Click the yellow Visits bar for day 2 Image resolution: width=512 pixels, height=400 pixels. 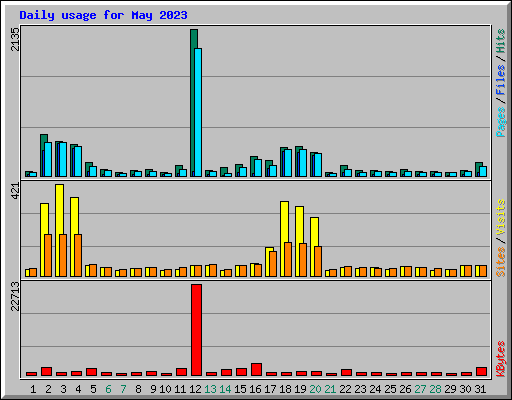[x=43, y=240]
